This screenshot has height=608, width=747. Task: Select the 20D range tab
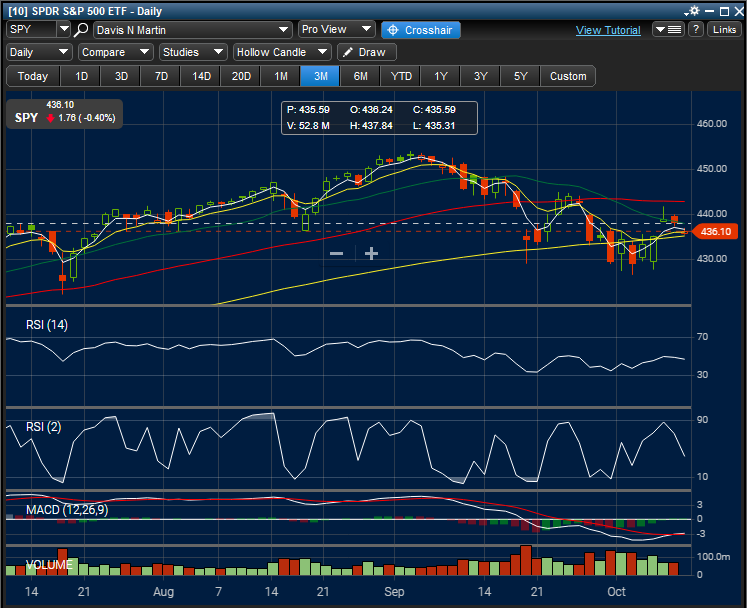pos(241,76)
